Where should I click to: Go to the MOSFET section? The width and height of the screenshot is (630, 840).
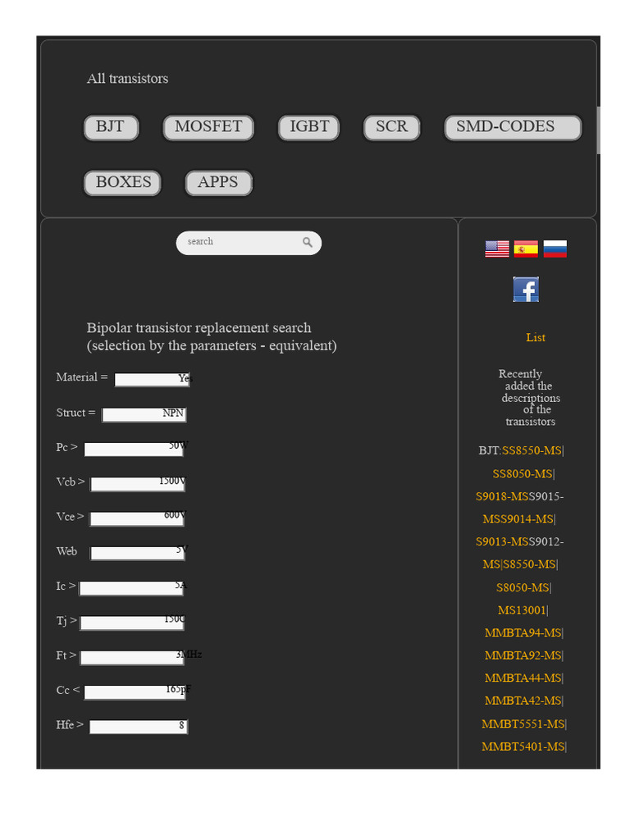[208, 127]
